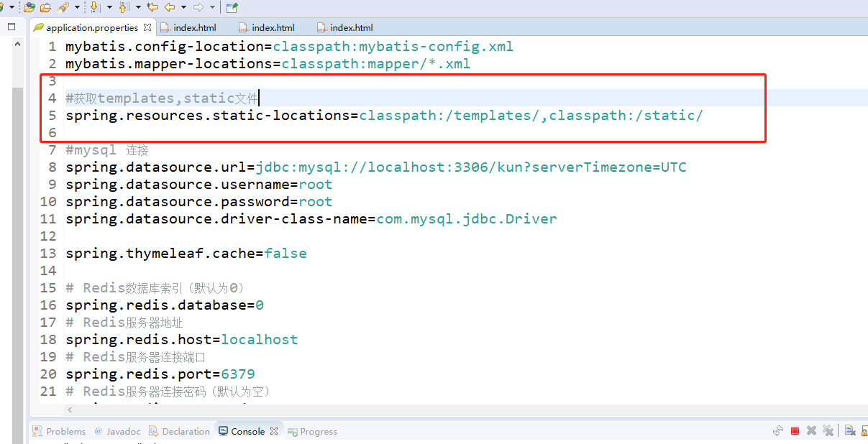Screen dimensions: 868x444
Task: Clear the Console output using clear icon
Action: pos(850,430)
